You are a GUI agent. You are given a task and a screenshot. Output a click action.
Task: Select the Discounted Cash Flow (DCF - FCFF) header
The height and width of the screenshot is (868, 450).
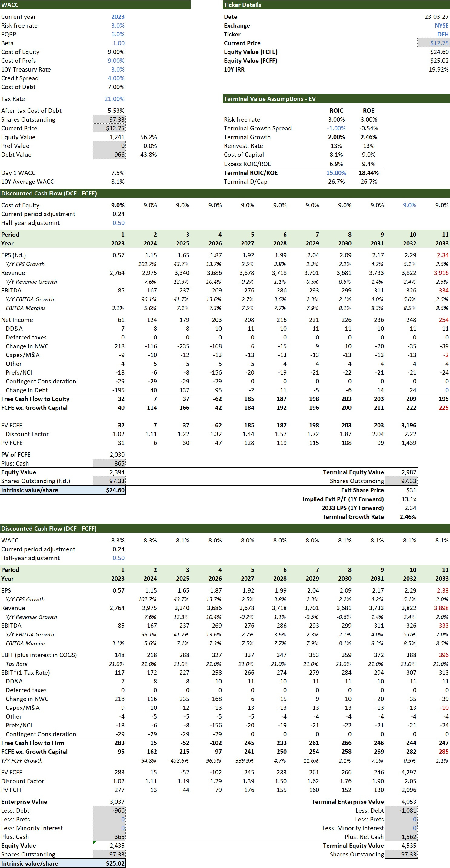coord(225,528)
